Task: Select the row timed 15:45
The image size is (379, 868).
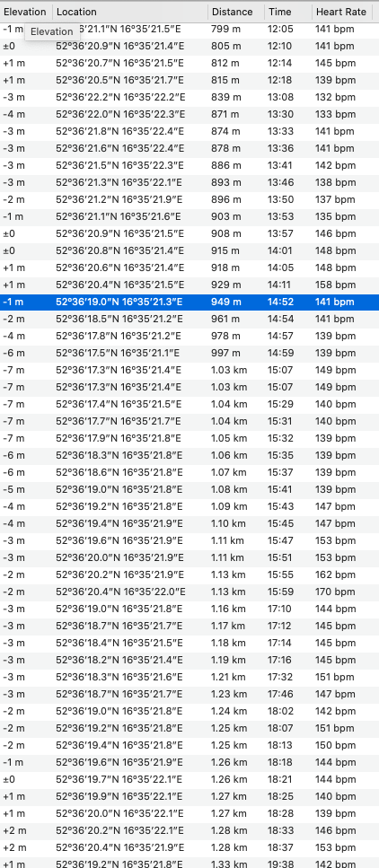Action: [x=189, y=523]
